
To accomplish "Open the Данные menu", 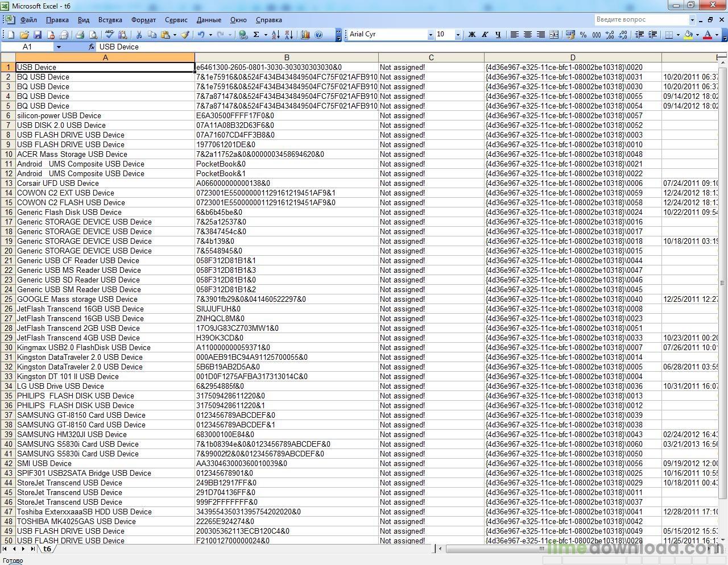I will [209, 20].
